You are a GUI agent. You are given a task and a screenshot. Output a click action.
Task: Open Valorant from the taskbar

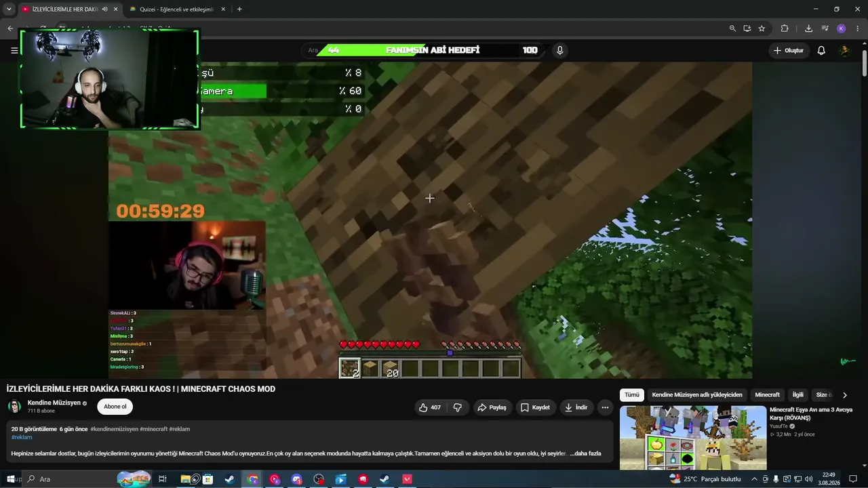pos(407,479)
